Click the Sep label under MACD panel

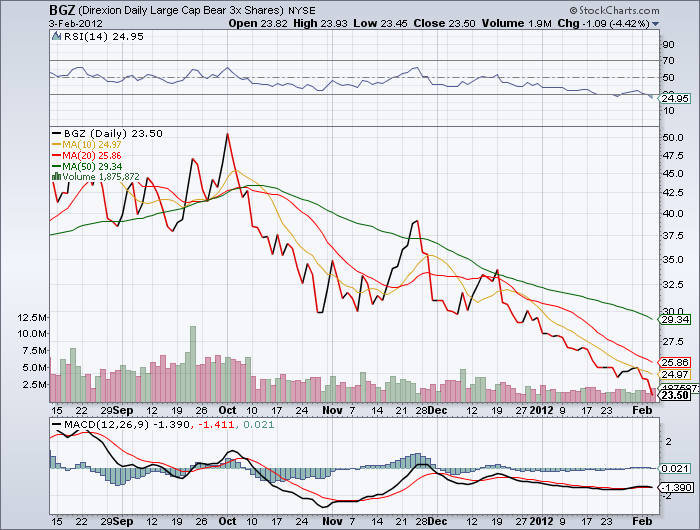[123, 521]
